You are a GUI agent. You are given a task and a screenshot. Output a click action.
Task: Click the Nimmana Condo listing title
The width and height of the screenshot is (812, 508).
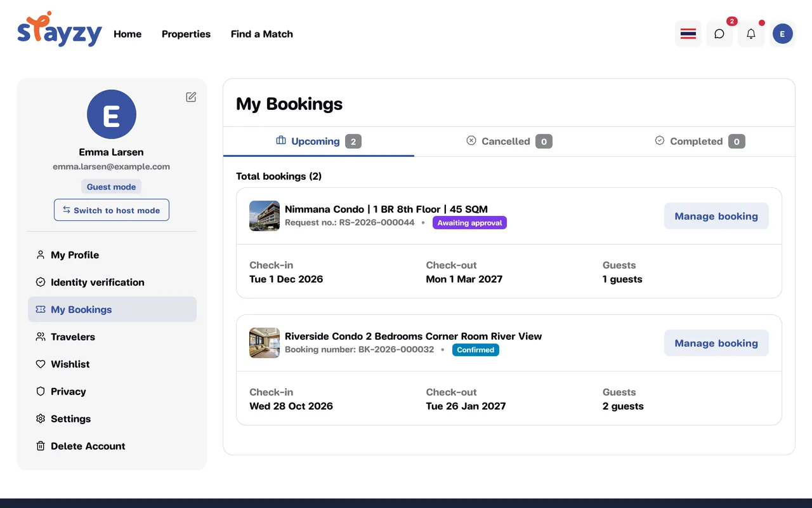[x=386, y=209]
